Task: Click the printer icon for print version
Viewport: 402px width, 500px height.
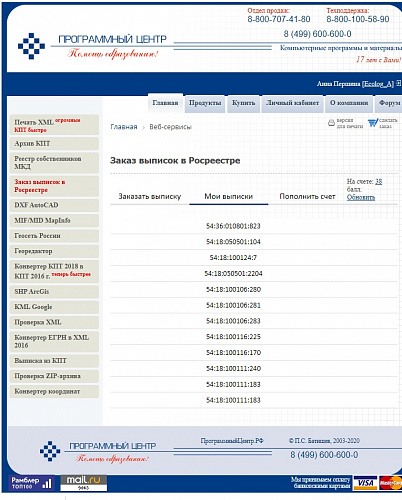Action: pos(331,123)
